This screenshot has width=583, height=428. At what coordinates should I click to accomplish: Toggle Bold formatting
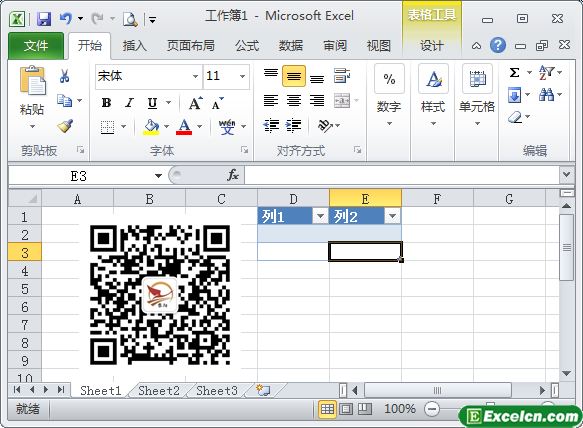tap(106, 103)
